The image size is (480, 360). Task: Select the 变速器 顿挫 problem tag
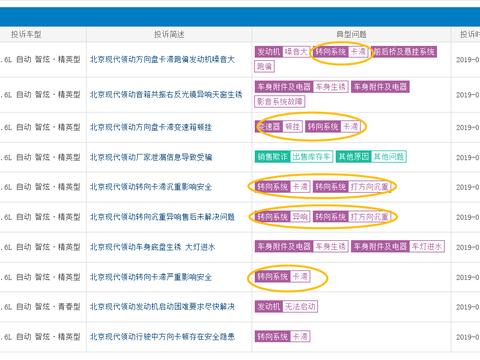point(279,127)
